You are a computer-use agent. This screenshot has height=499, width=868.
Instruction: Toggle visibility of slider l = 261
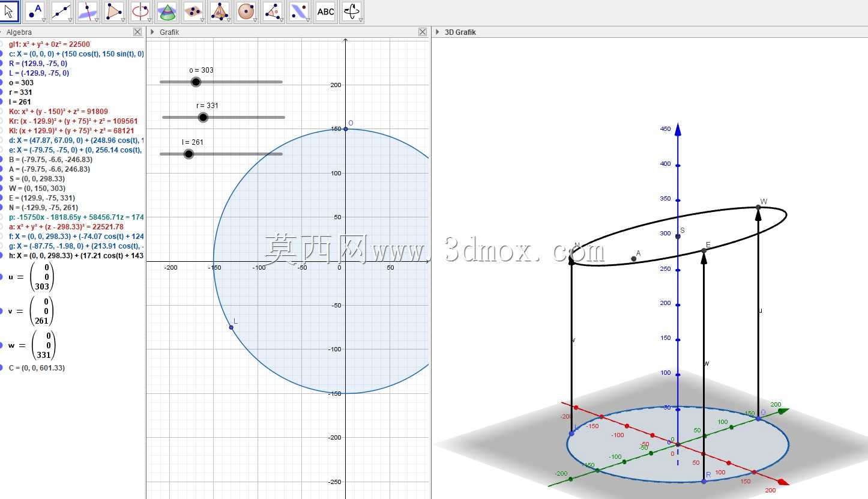(x=2, y=101)
